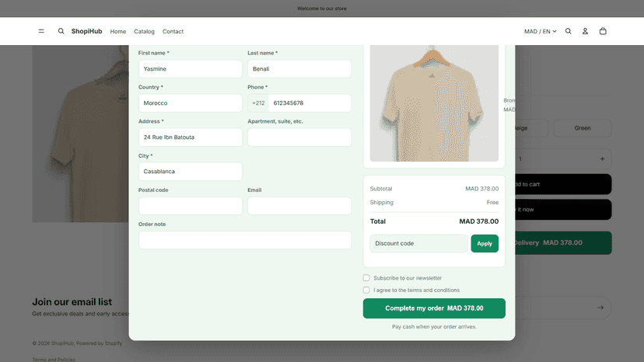
Task: Click the Shipping Free value
Action: [492, 202]
